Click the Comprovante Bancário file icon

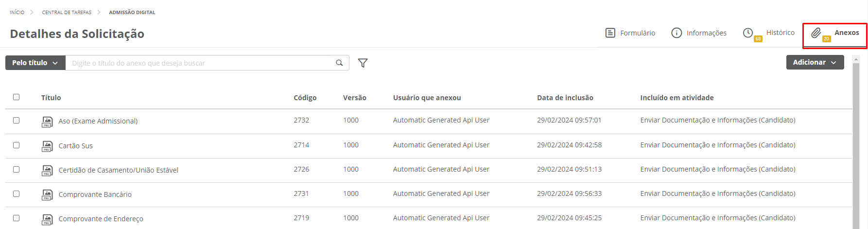(47, 194)
